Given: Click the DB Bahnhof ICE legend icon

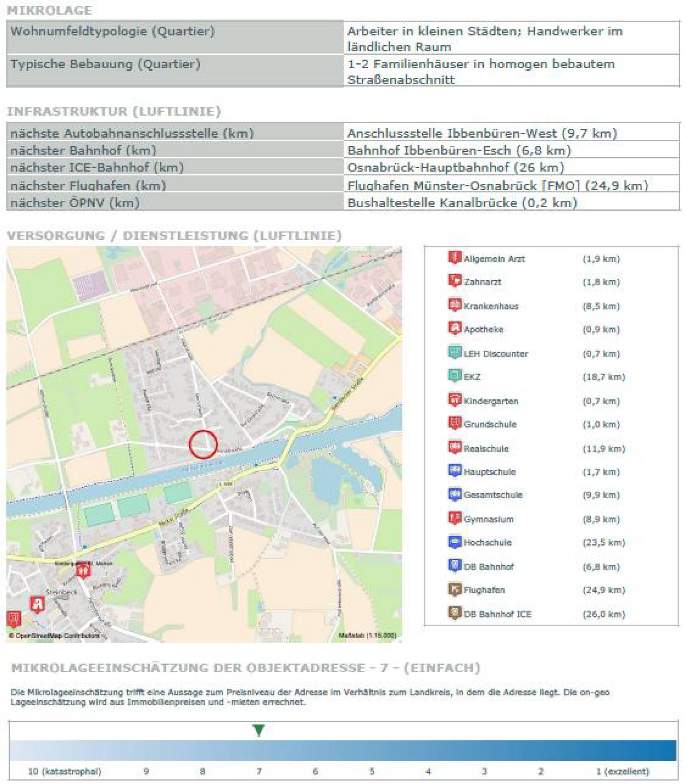Looking at the screenshot, I should 455,613.
